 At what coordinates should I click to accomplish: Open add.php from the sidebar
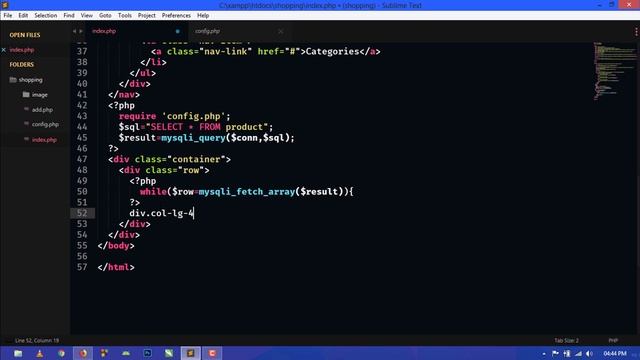click(x=42, y=110)
